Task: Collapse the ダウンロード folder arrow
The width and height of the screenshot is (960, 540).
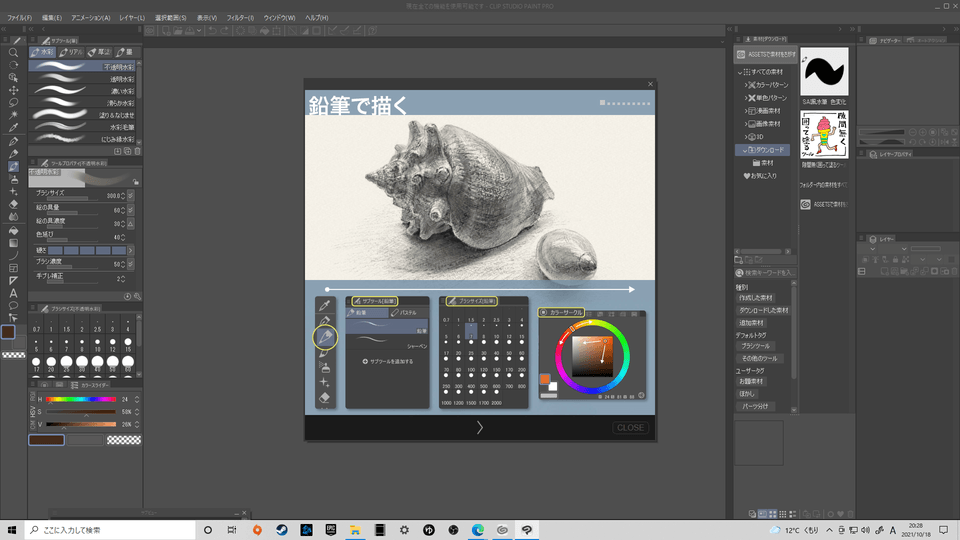Action: tap(744, 150)
